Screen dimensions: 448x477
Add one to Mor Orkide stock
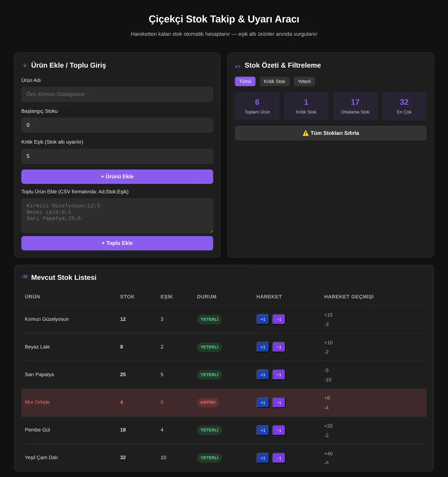point(263,403)
